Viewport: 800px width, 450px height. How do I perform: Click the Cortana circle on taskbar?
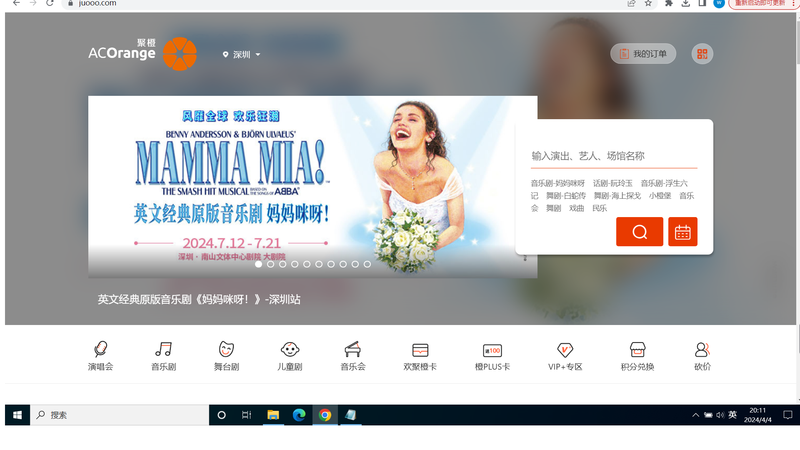click(221, 415)
